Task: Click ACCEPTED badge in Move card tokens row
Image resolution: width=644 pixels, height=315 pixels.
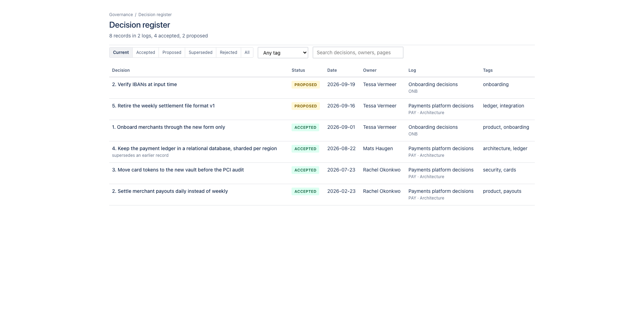Action: tap(305, 170)
